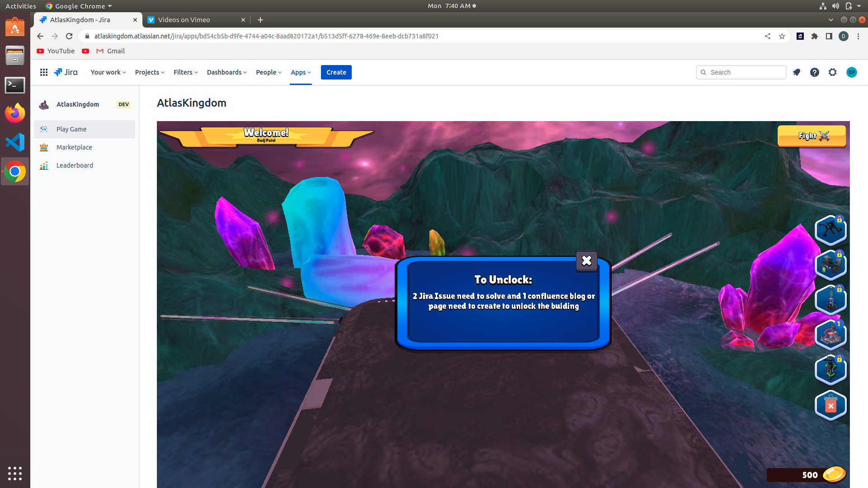Switch to Videos on Vimeo tab
This screenshot has width=868, height=488.
(x=184, y=20)
